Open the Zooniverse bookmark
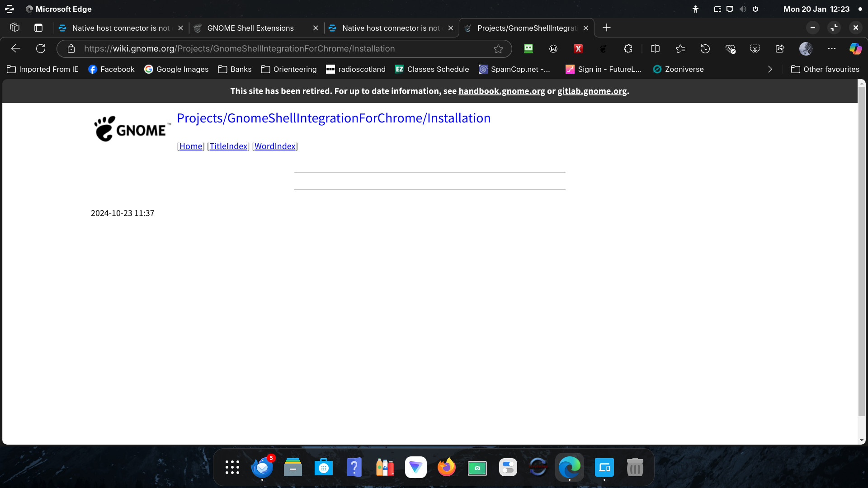The height and width of the screenshot is (488, 868). pos(678,69)
